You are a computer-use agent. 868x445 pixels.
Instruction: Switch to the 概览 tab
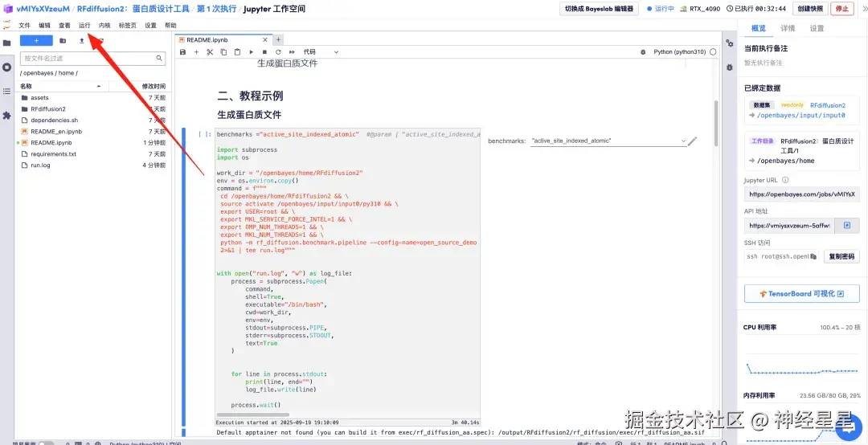[759, 29]
